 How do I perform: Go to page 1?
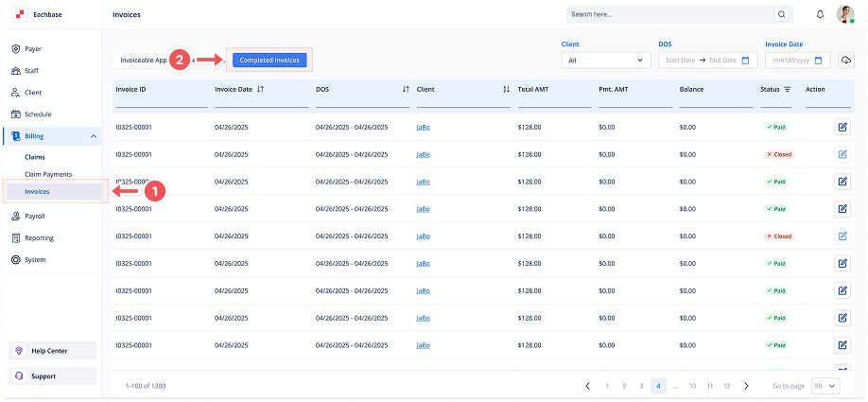coord(607,386)
